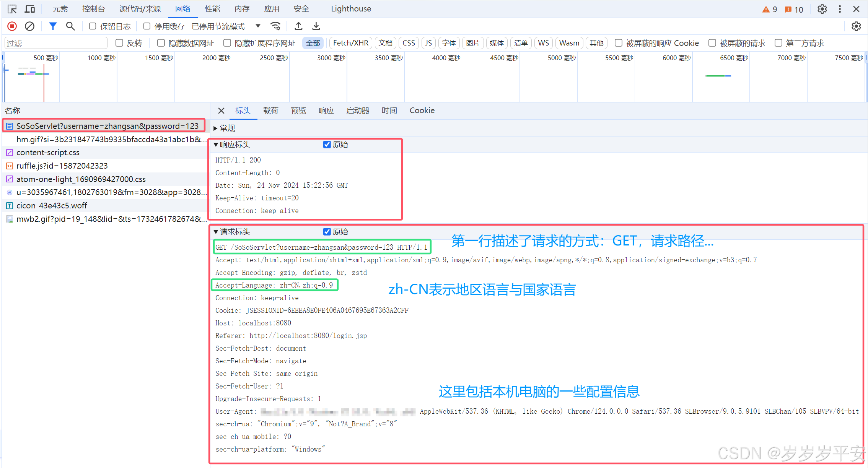868x468 pixels.
Task: Open the Application panel tab
Action: pos(272,9)
